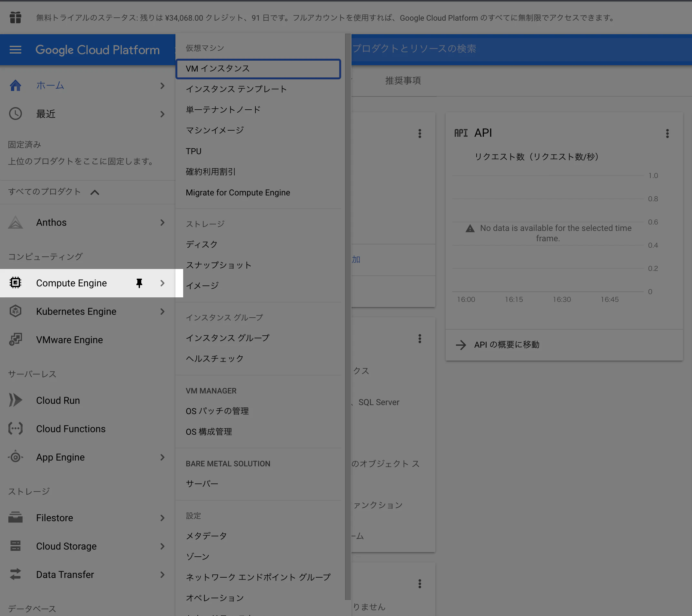Select VM インスタンス from the submenu
Image resolution: width=692 pixels, height=616 pixels.
[258, 69]
